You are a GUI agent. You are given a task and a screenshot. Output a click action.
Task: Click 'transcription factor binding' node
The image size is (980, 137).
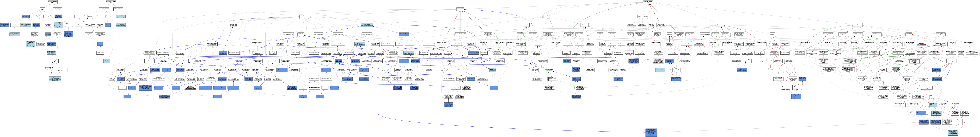tap(36, 25)
